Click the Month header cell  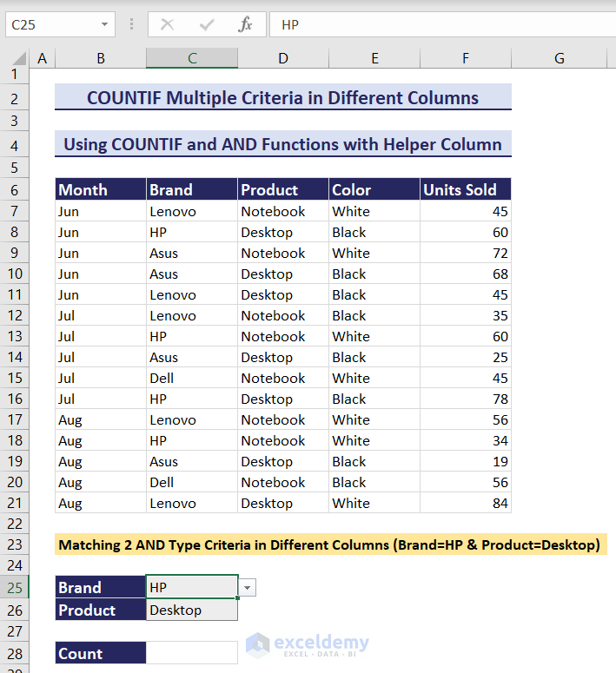tap(101, 189)
